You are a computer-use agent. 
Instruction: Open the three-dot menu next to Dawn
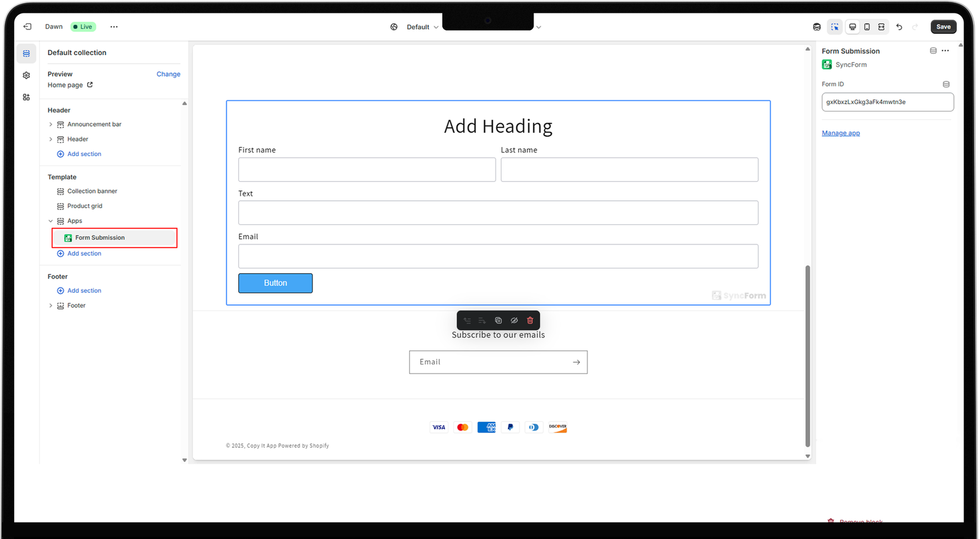(x=114, y=27)
